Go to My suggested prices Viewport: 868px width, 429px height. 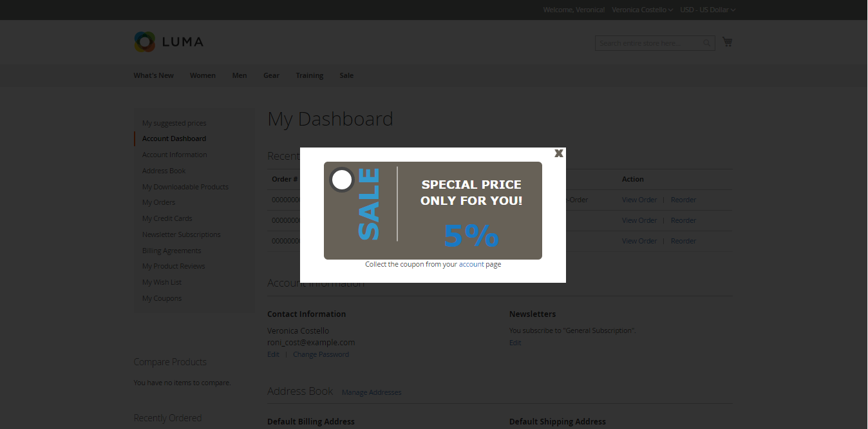coord(175,123)
